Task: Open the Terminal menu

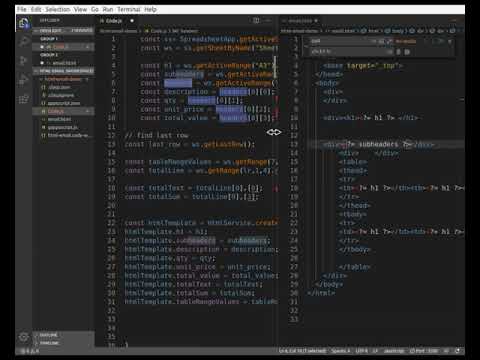Action: [129, 9]
